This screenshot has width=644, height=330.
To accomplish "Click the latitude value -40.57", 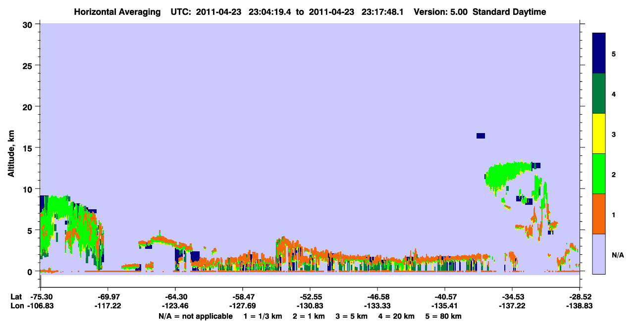I will click(444, 297).
